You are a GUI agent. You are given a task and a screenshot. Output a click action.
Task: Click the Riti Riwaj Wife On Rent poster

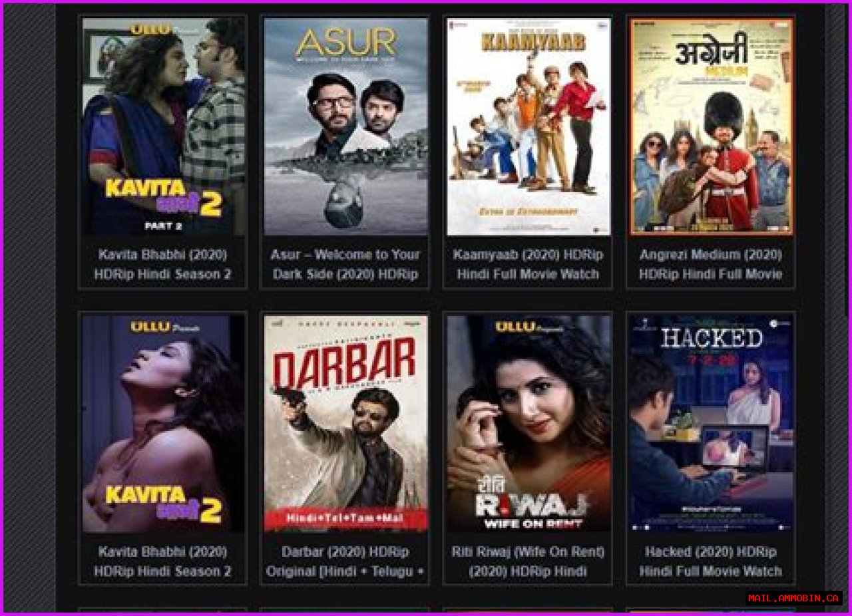[x=529, y=423]
